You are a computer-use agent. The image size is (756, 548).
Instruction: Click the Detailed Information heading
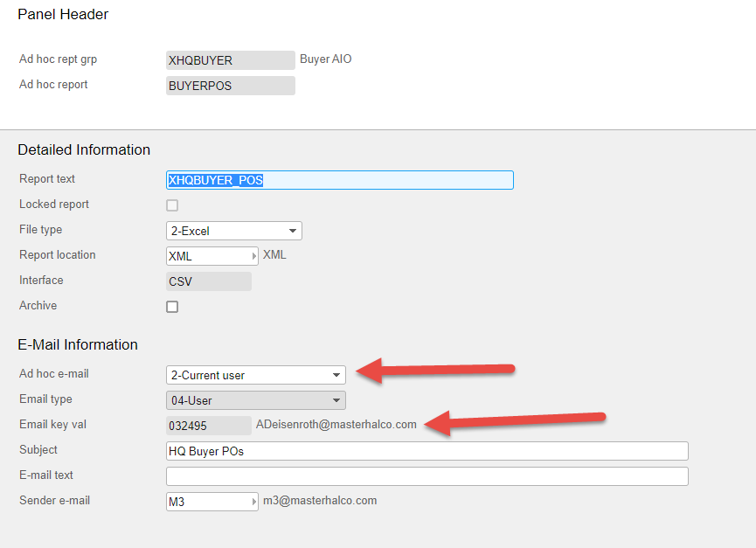[84, 150]
